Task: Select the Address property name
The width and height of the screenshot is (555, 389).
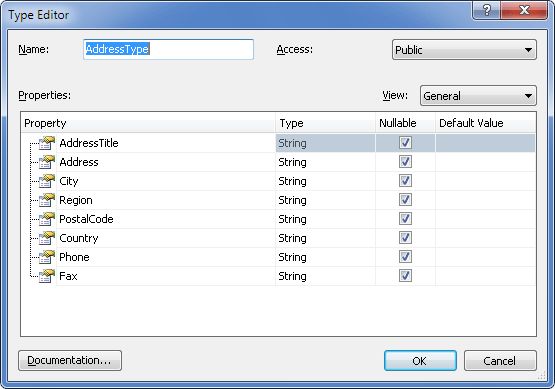Action: pos(79,162)
